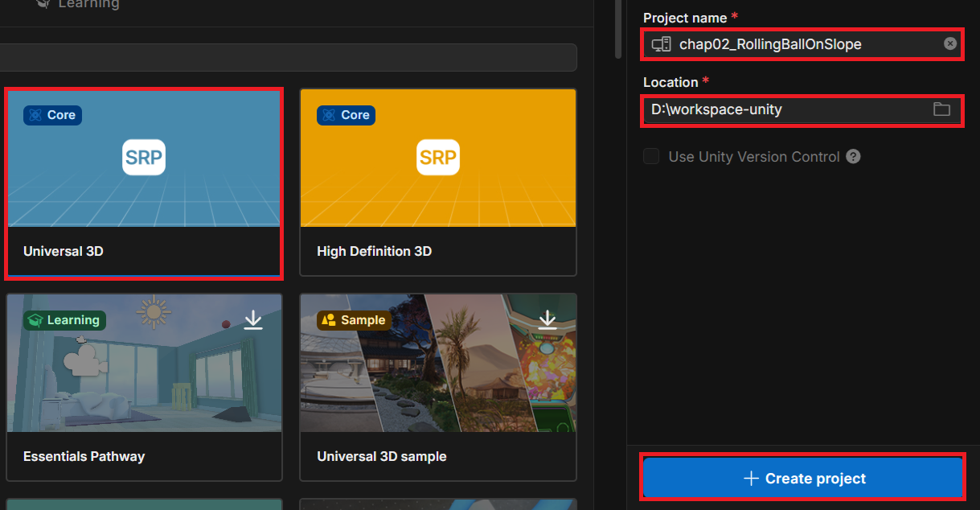Click the Create project button
Image resolution: width=980 pixels, height=510 pixels.
[x=803, y=479]
